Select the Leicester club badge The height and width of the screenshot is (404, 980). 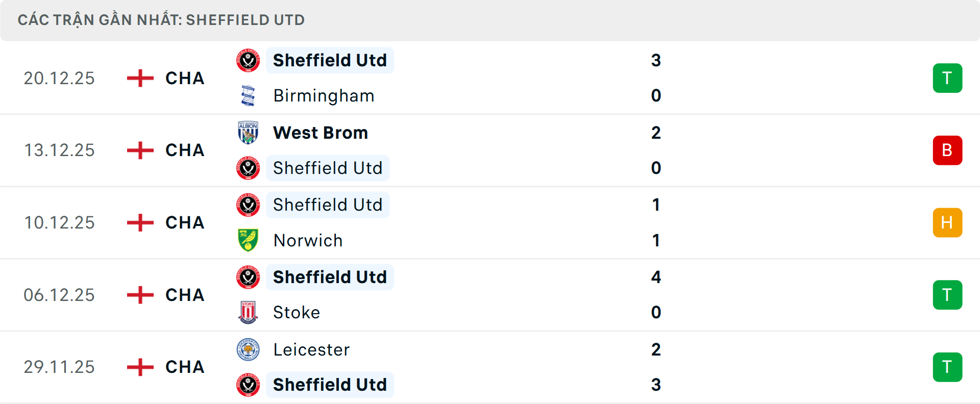click(248, 349)
